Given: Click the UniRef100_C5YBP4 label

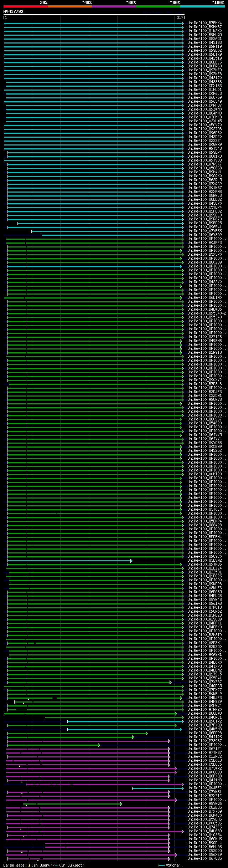Looking at the screenshot, I should pyautogui.click(x=204, y=208).
